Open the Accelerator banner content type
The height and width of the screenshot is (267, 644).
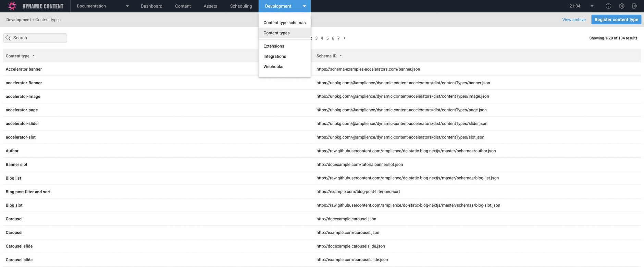pos(322,69)
